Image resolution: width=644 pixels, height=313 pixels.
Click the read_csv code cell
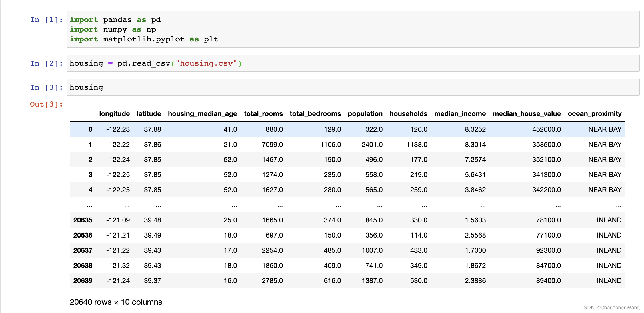[x=353, y=63]
